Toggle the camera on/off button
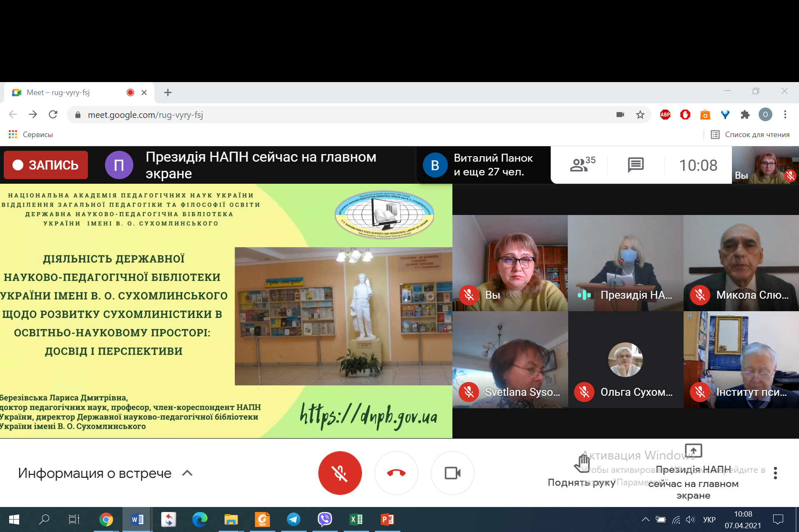 coord(452,473)
